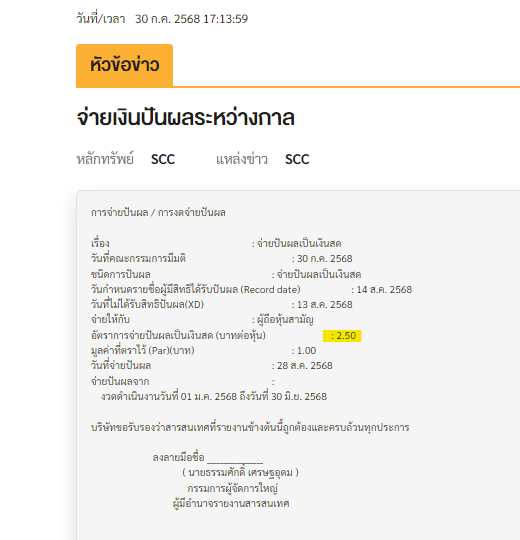Click the text ผู้ถือหุ้นสามัญ
This screenshot has width=520, height=540.
285,320
